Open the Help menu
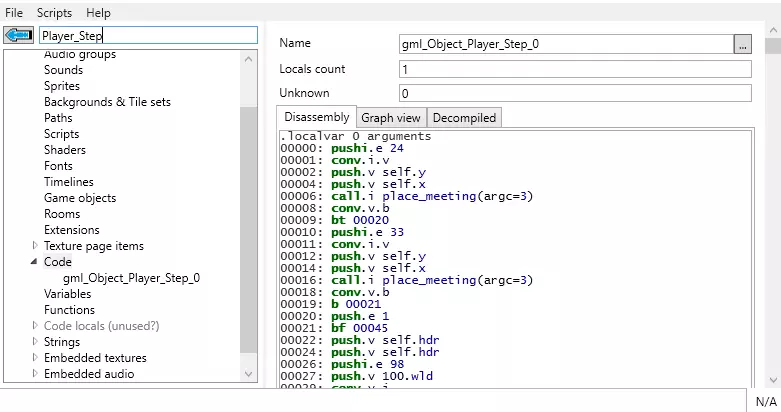Viewport: 781px width, 412px height. pos(98,13)
